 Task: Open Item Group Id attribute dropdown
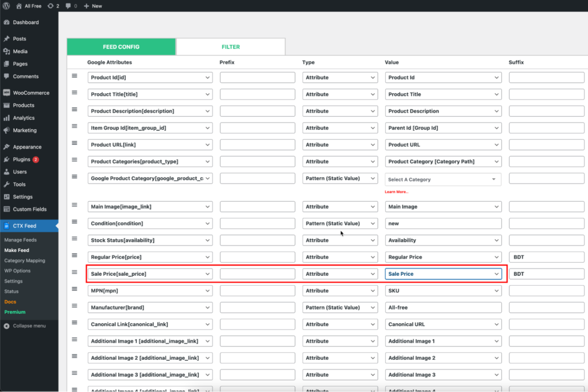tap(150, 128)
